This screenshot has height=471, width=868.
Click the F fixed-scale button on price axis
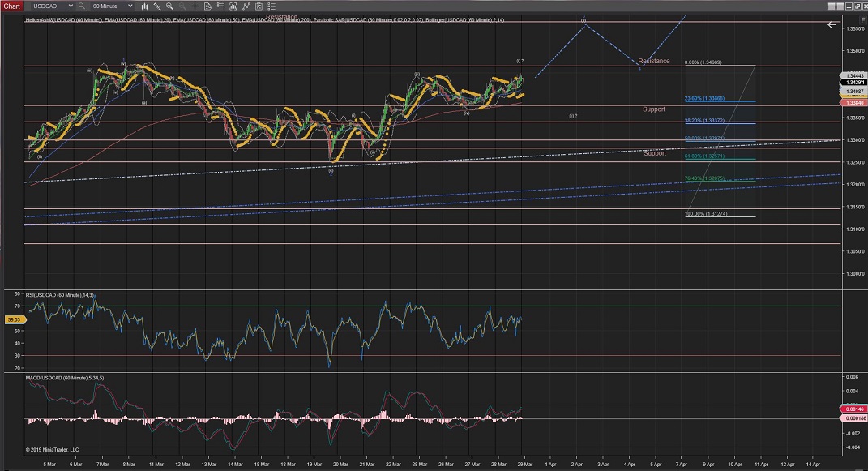pyautogui.click(x=863, y=20)
